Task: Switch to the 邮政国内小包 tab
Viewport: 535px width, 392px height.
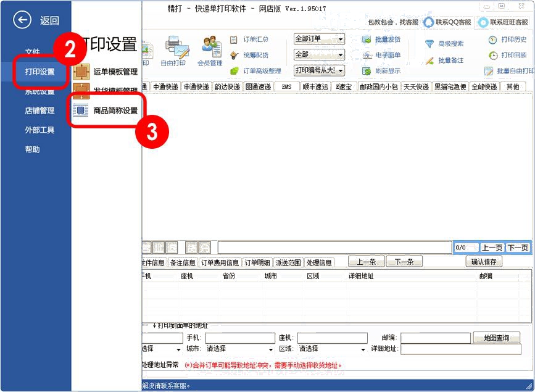Action: coord(379,86)
